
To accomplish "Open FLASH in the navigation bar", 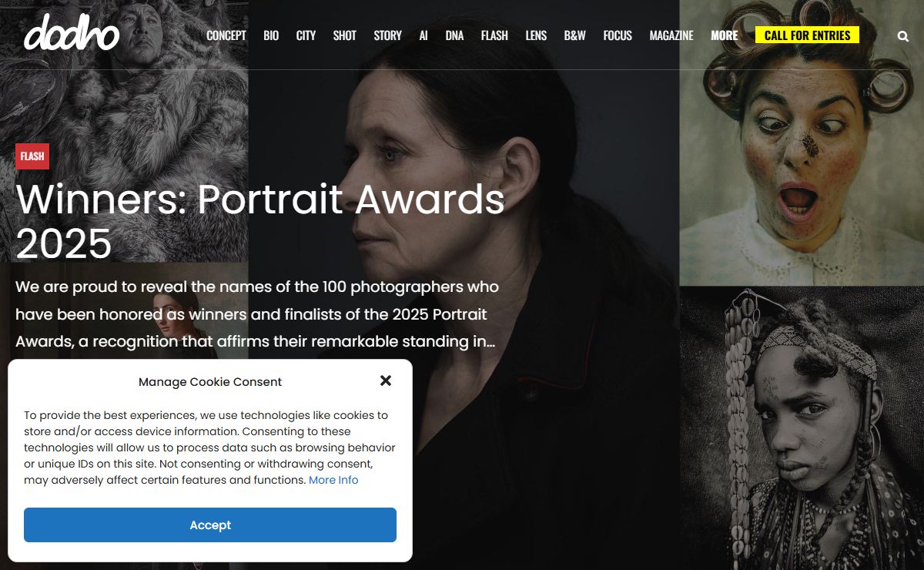I will [494, 35].
